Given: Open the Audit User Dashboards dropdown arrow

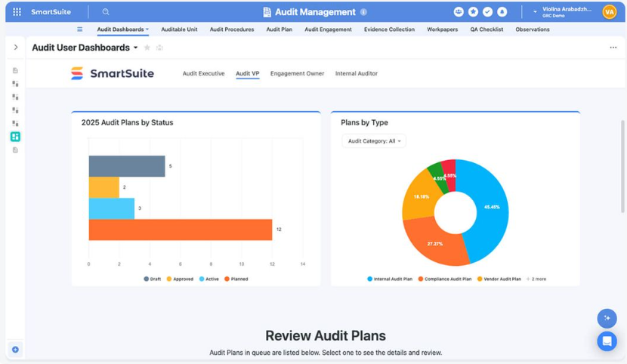Looking at the screenshot, I should click(x=135, y=48).
